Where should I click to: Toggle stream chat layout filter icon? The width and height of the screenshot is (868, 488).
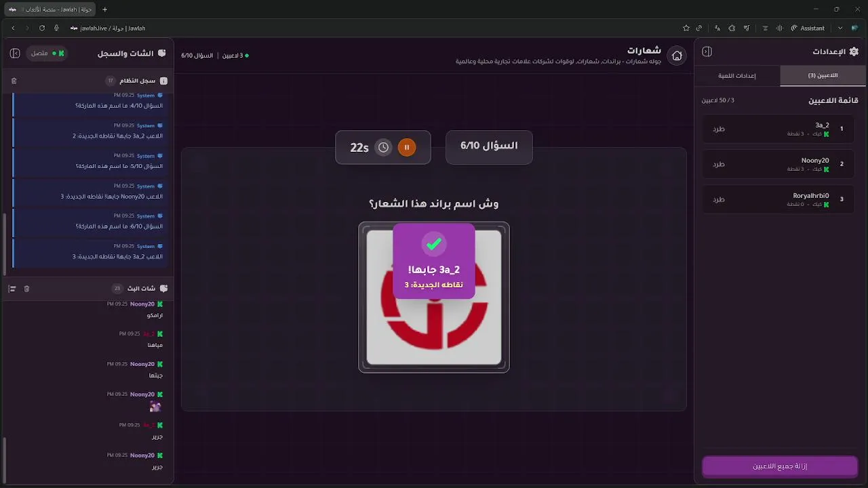pos(12,289)
